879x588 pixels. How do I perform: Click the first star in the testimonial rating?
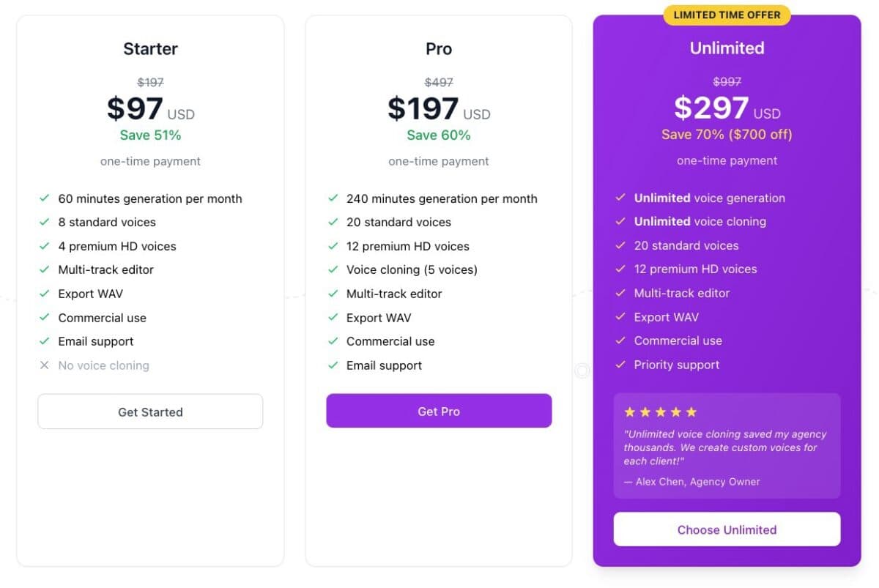[628, 412]
